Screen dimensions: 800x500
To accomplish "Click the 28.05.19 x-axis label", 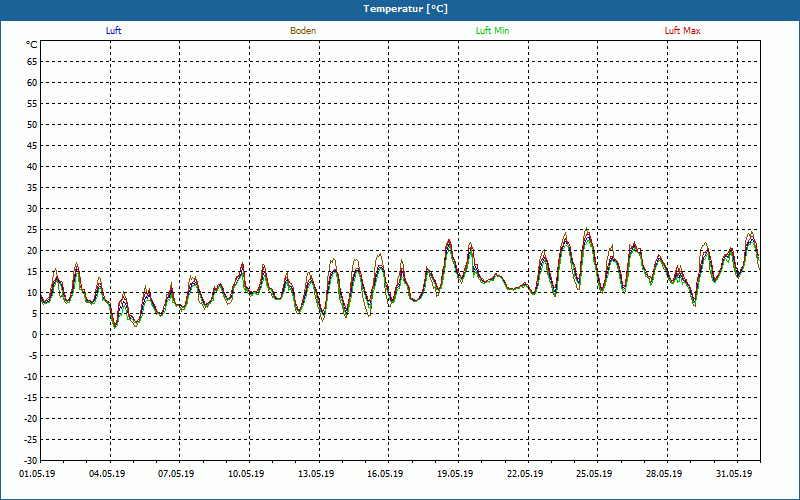I will point(663,474).
